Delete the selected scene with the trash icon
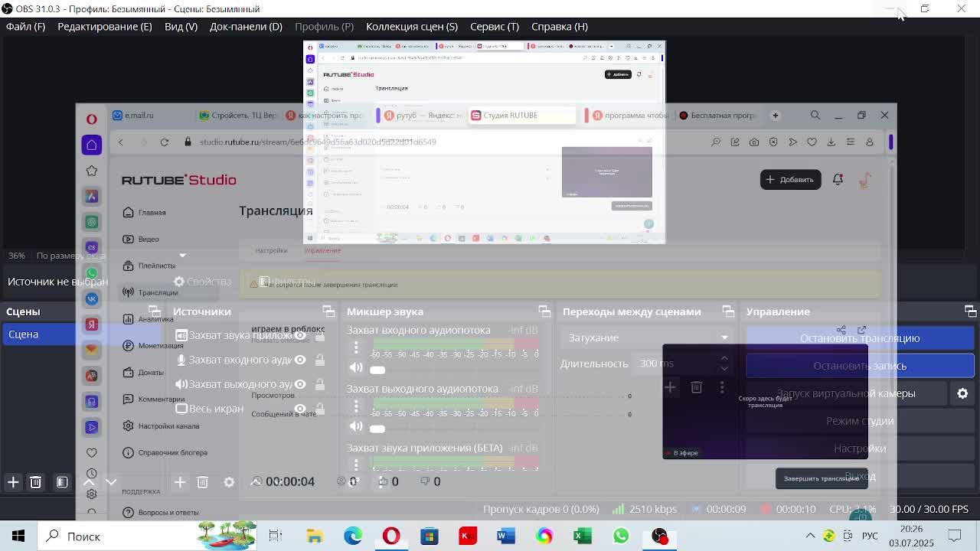The width and height of the screenshot is (980, 551). 35,482
